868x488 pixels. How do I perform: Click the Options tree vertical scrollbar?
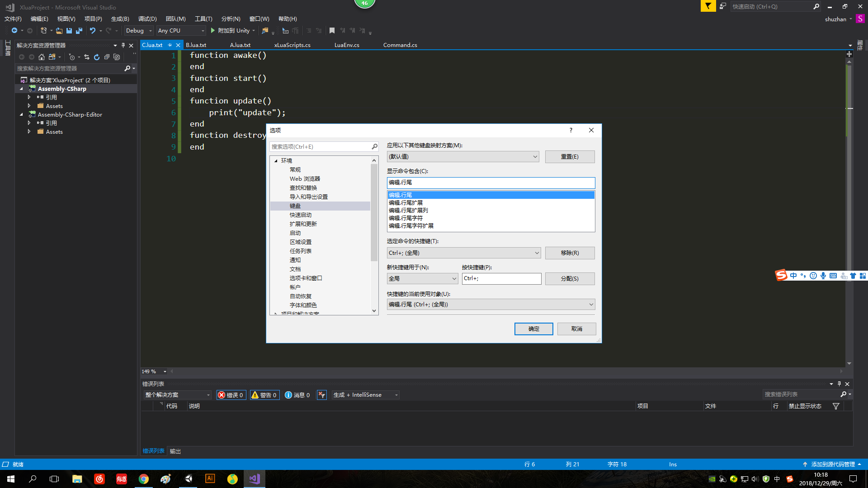[x=374, y=212]
